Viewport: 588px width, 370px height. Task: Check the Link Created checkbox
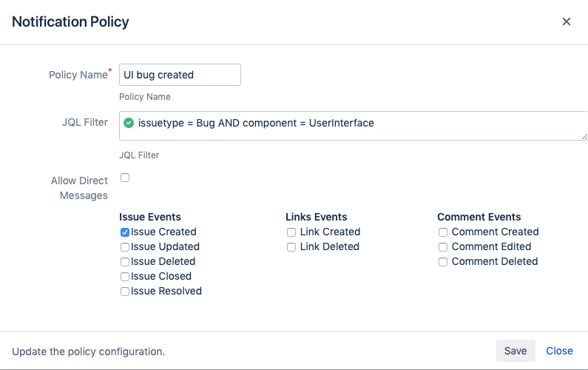[291, 232]
